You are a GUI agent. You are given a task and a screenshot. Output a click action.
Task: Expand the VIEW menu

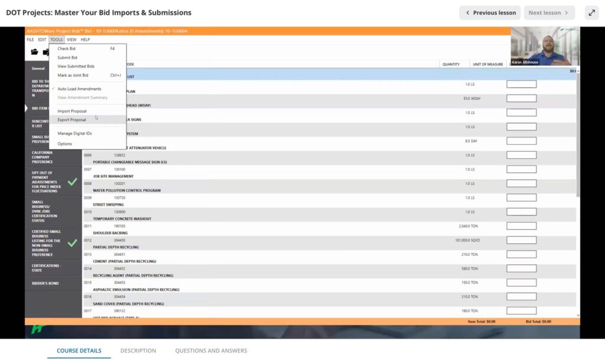71,40
